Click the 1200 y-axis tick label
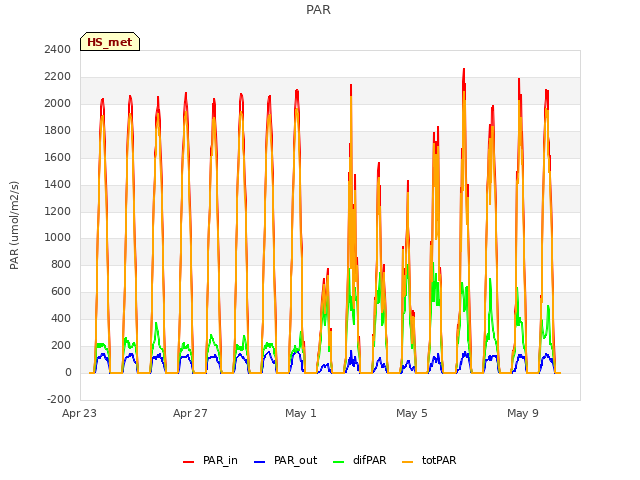Image resolution: width=640 pixels, height=480 pixels. coord(58,211)
